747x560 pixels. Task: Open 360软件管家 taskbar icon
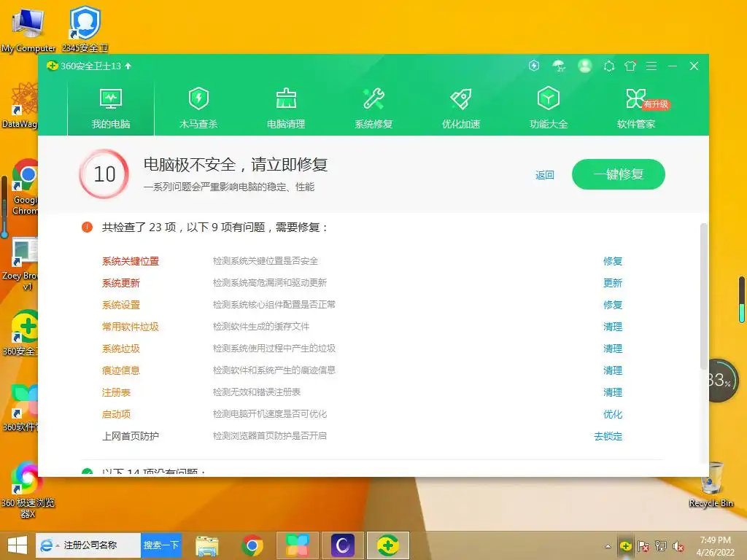298,545
